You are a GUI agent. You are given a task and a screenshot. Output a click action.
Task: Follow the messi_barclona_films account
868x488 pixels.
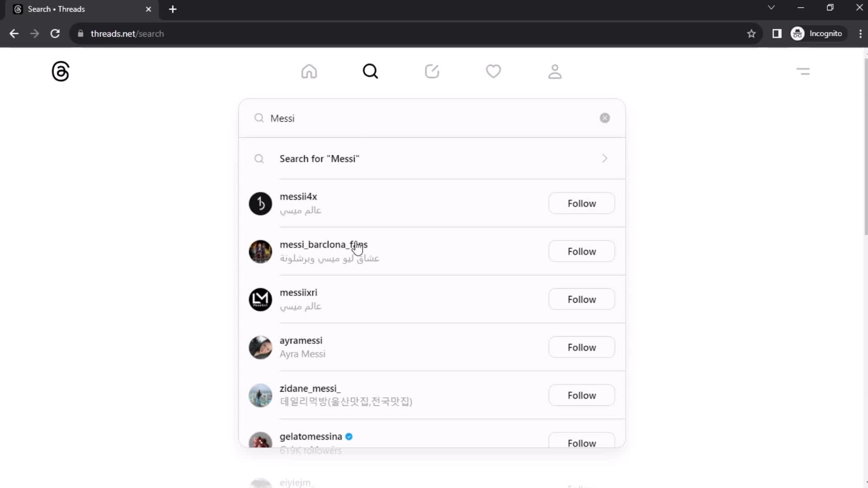click(x=581, y=251)
